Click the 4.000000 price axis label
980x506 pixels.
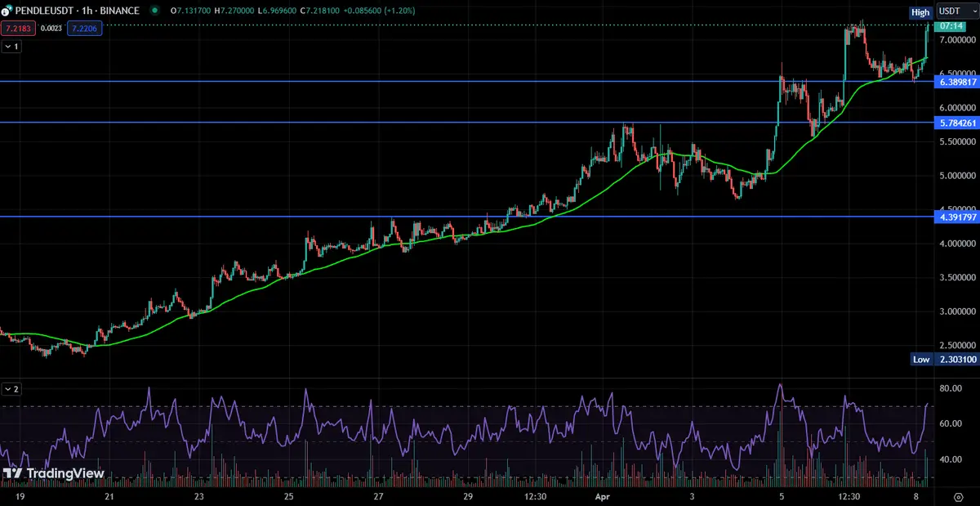pyautogui.click(x=957, y=244)
